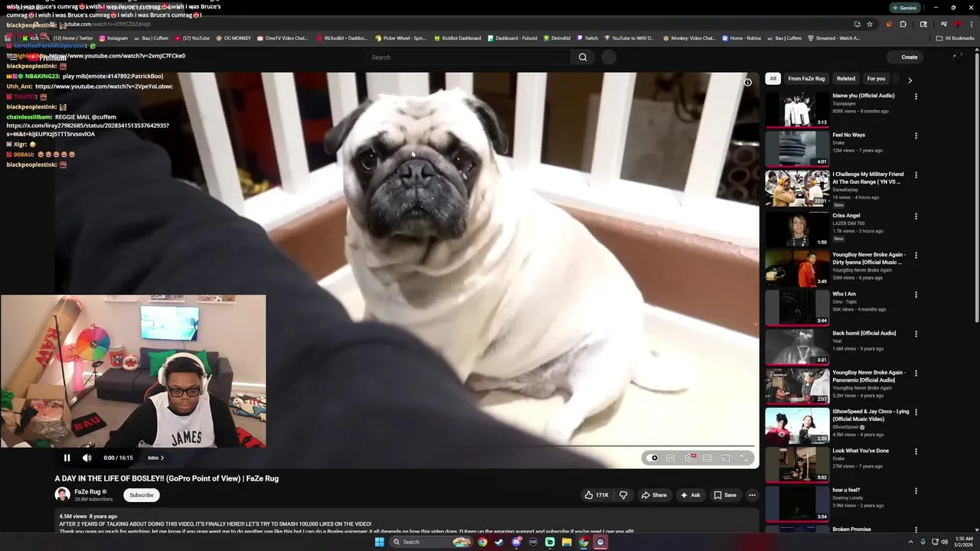Image resolution: width=980 pixels, height=551 pixels.
Task: Toggle the autoplay switch in the player
Action: click(652, 458)
